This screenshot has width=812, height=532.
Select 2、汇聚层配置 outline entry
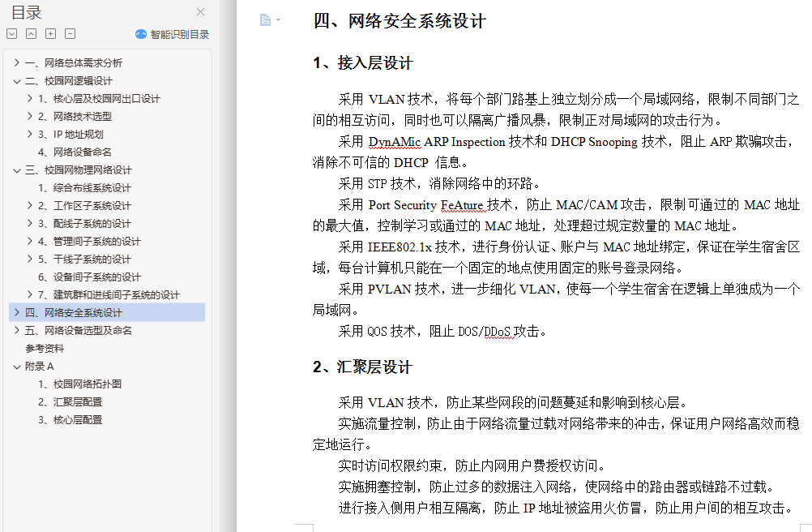click(x=70, y=402)
